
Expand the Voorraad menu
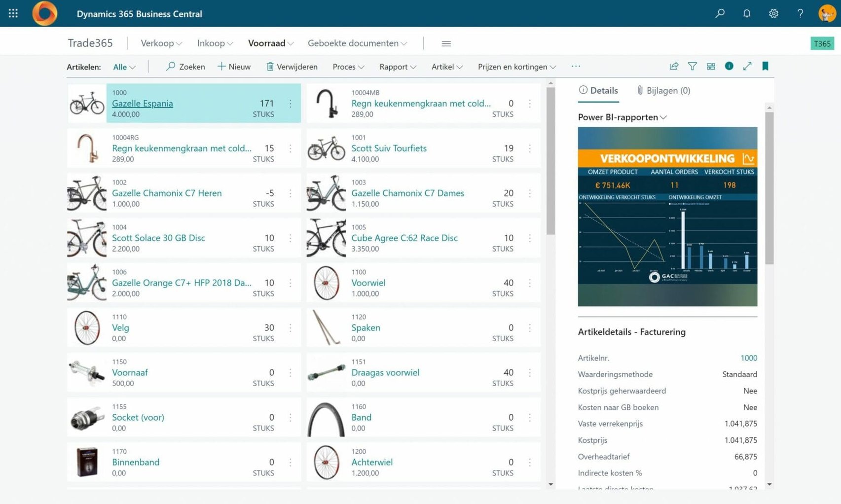[271, 43]
